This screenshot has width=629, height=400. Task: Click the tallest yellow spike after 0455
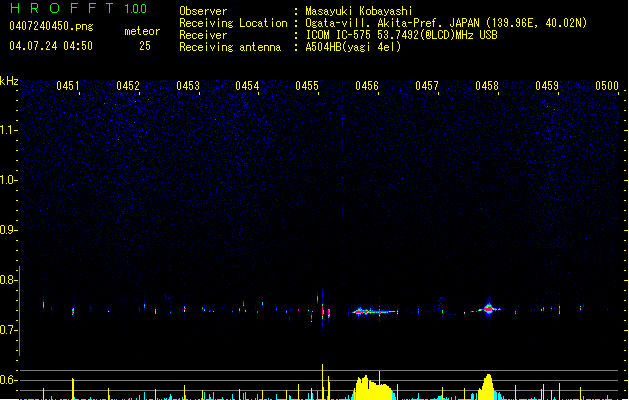323,382
